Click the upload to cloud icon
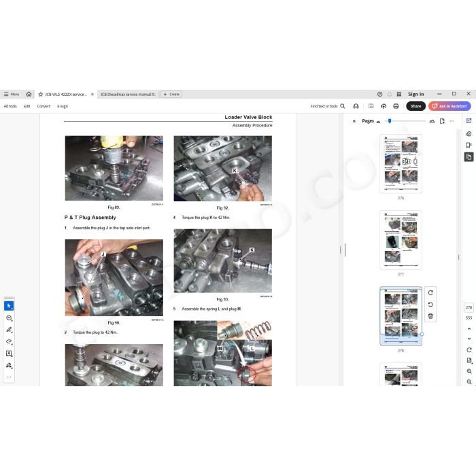 click(384, 106)
